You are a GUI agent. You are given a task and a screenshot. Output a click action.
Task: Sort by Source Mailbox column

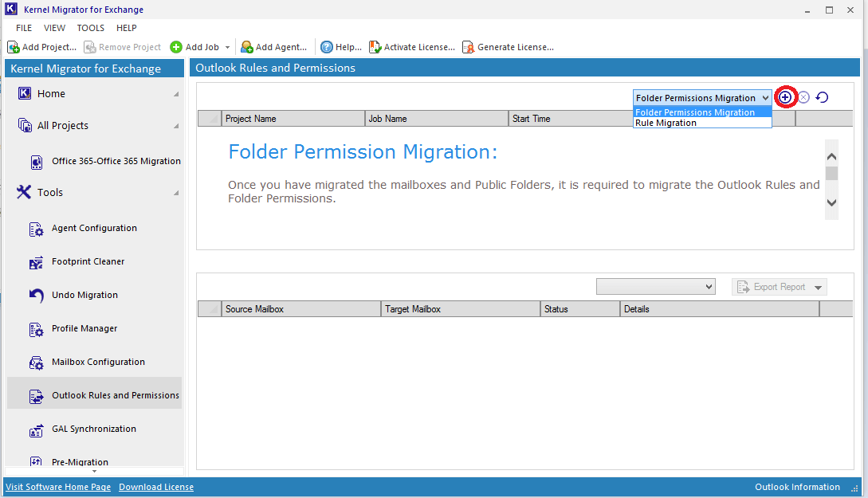301,309
